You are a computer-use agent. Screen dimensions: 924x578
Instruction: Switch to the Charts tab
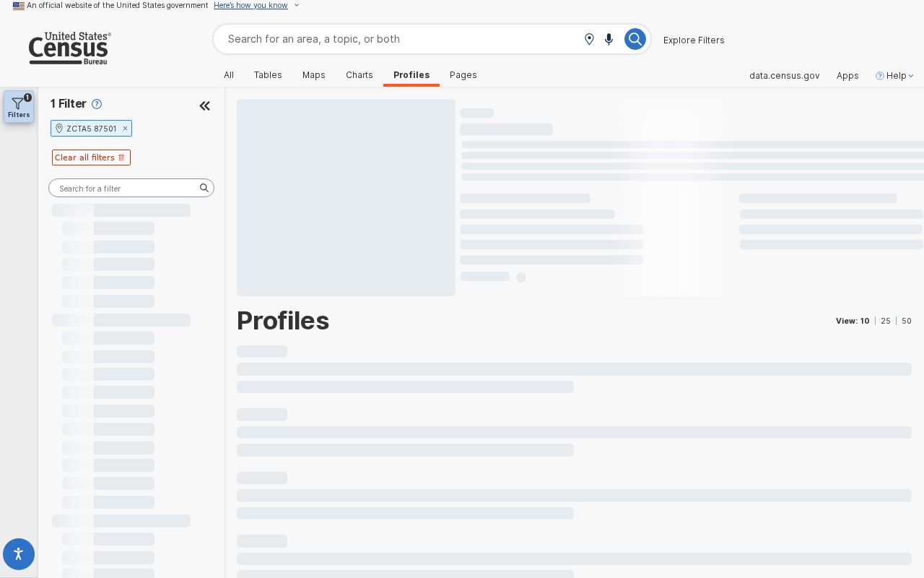click(x=359, y=75)
